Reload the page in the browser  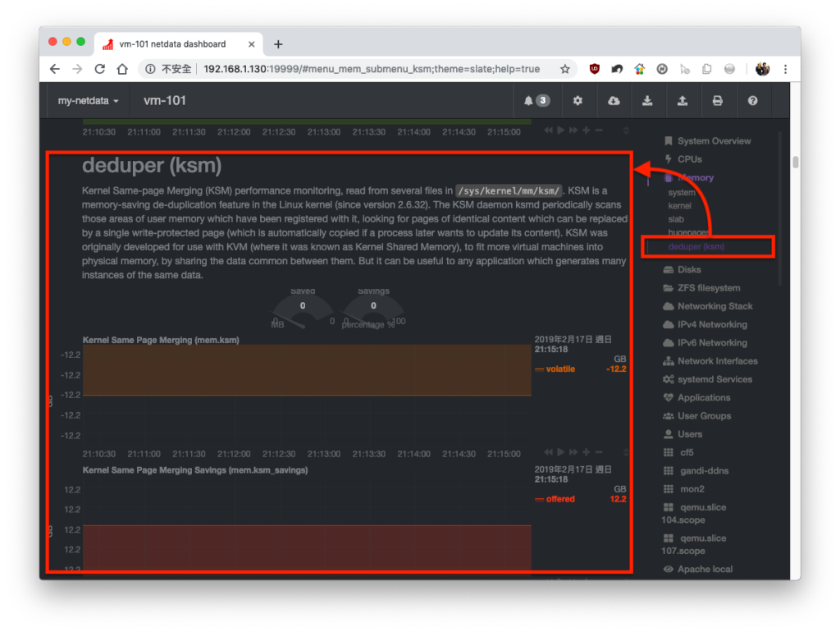click(x=99, y=69)
